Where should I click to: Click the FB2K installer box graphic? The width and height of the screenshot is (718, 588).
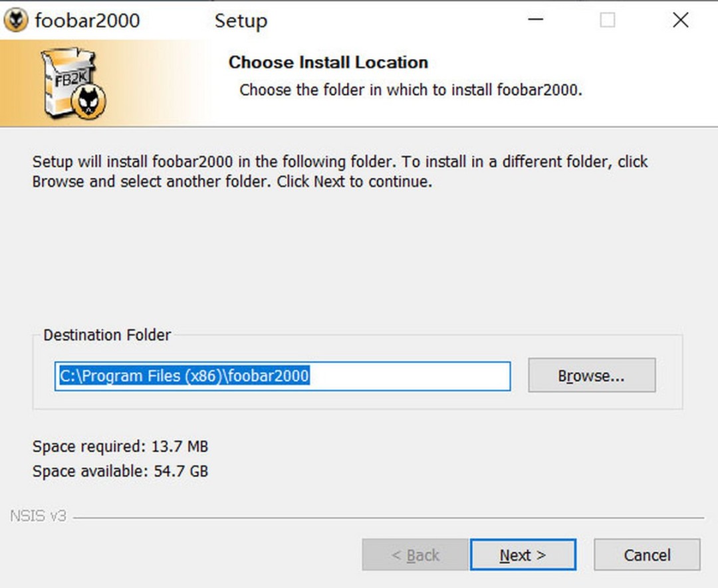tap(68, 81)
